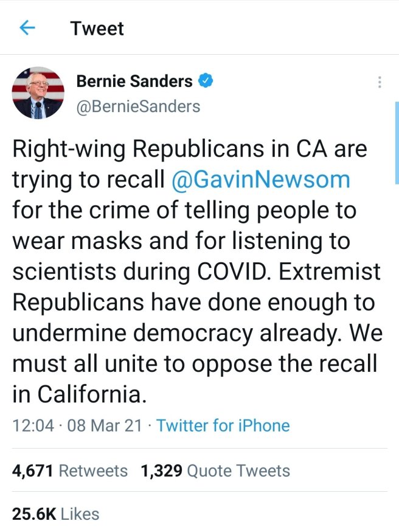
Task: Open the Bernie Sanders display name
Action: click(134, 80)
